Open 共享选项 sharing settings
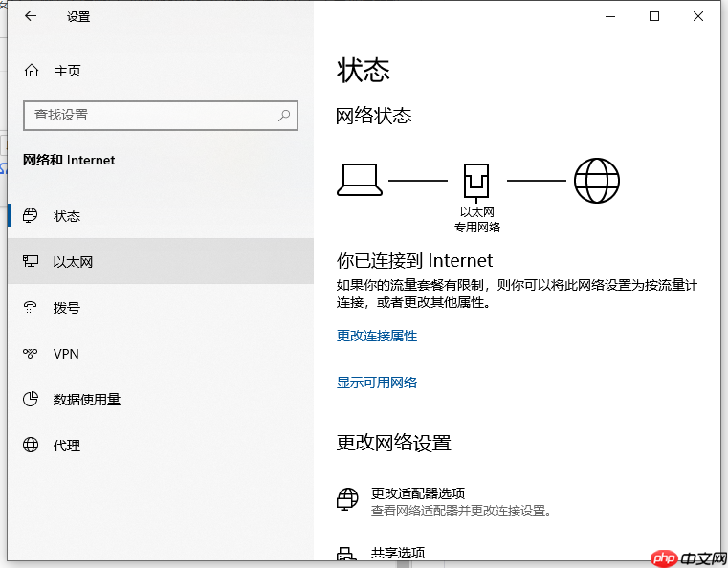 (397, 553)
